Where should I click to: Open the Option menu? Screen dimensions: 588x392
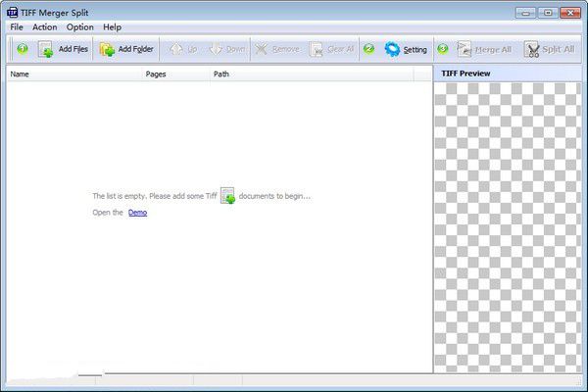pos(80,27)
